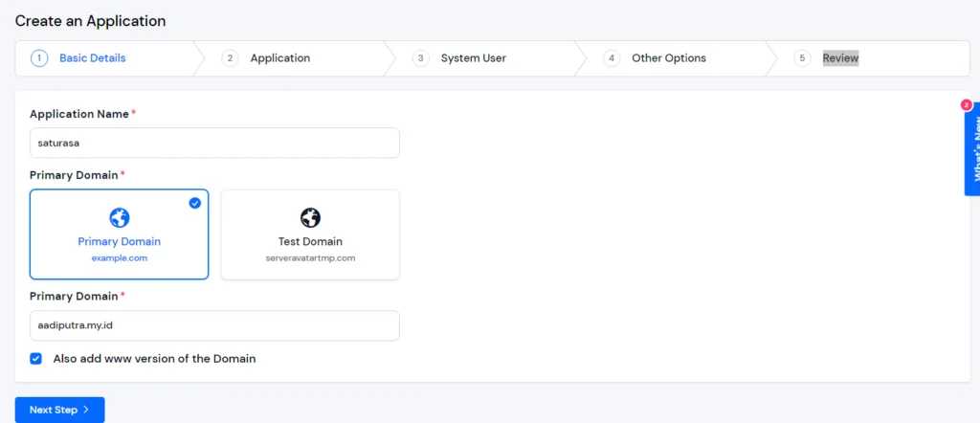Go to the Other Options step

pos(669,58)
